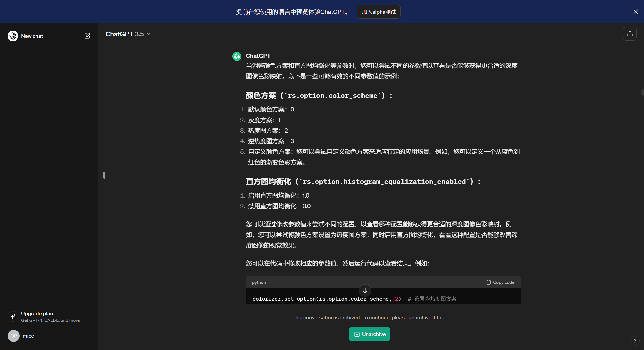Collapse the sidebar using the handle
644x350 pixels.
104,175
